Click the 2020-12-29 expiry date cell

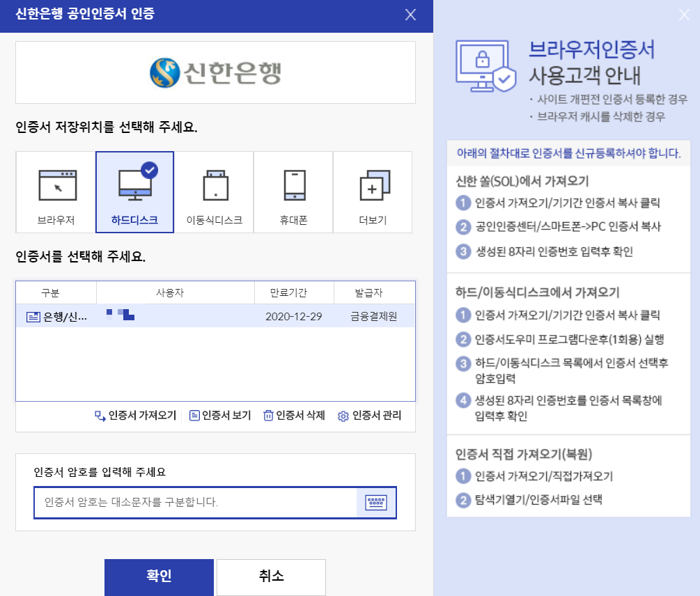click(x=294, y=317)
